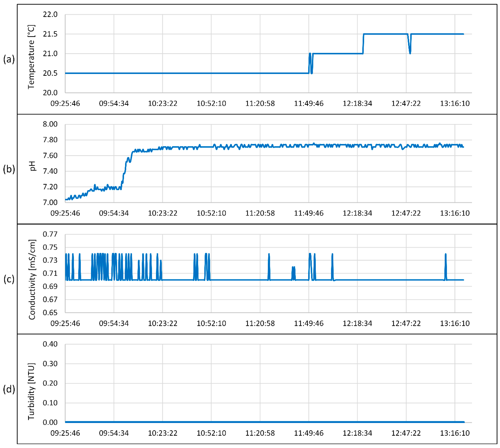Click the 0.77 tick on conductivity axis

[x=50, y=234]
